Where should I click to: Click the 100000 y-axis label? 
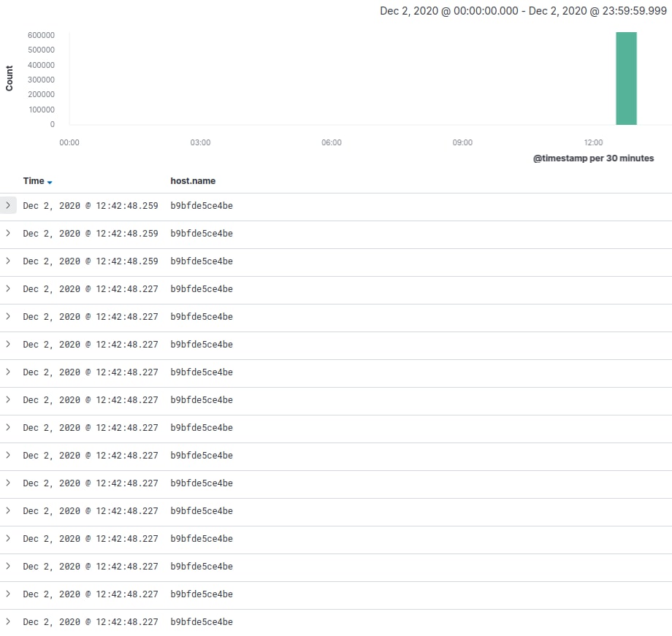pos(42,110)
